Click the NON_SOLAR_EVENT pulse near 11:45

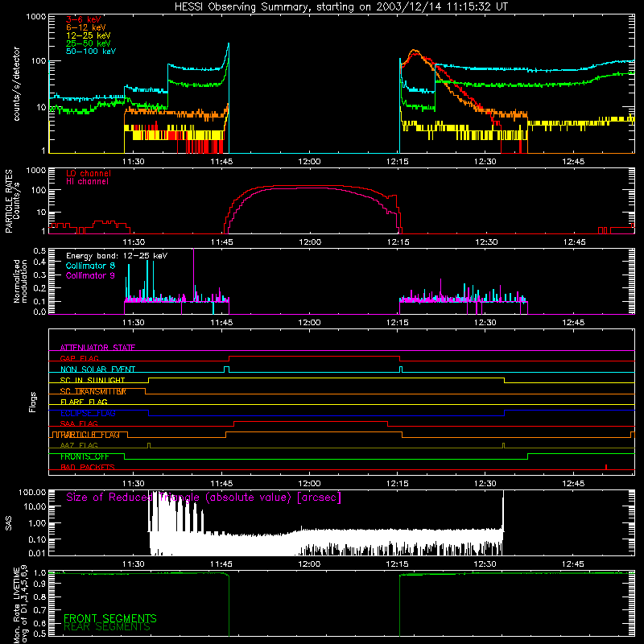tap(226, 369)
